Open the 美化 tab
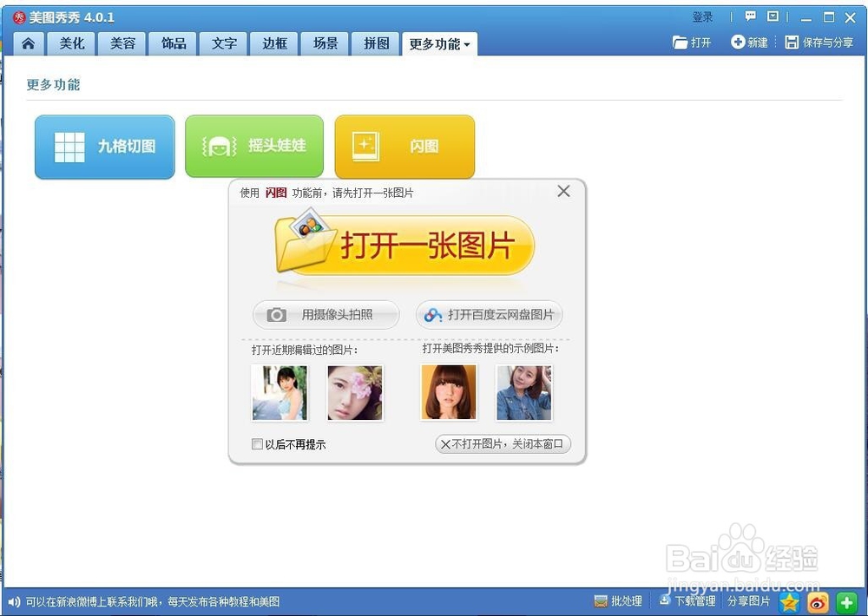 [72, 43]
